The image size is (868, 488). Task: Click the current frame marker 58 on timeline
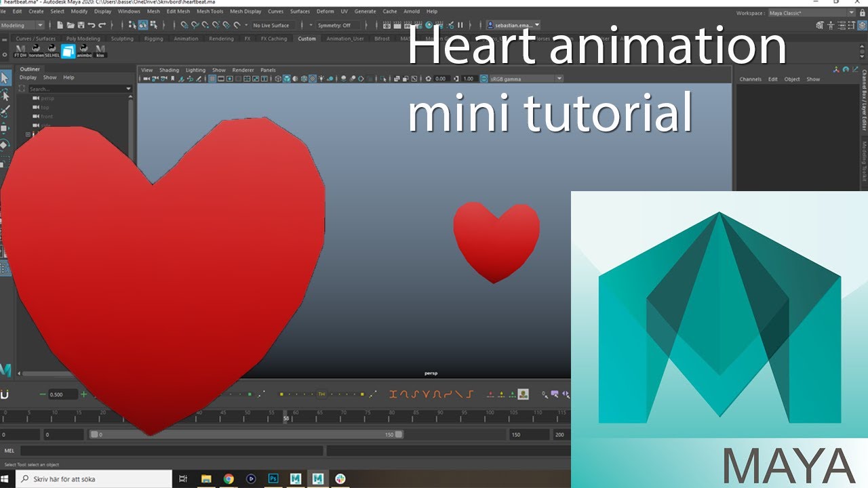285,415
